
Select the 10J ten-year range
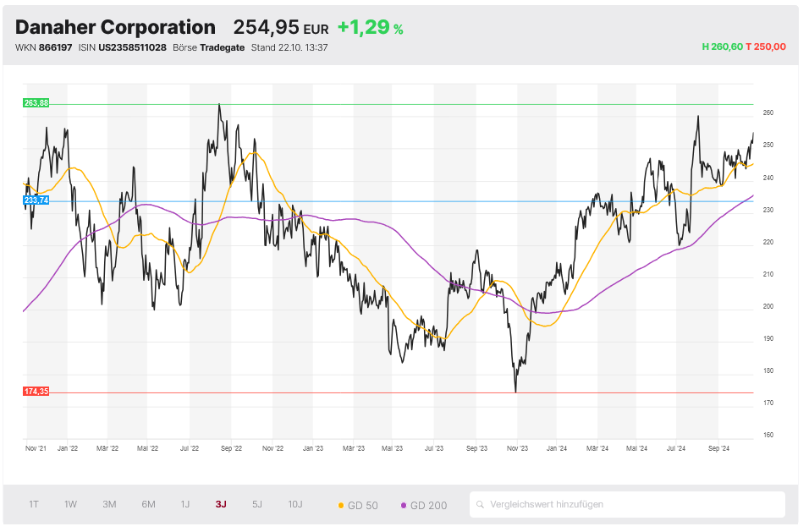tap(295, 504)
